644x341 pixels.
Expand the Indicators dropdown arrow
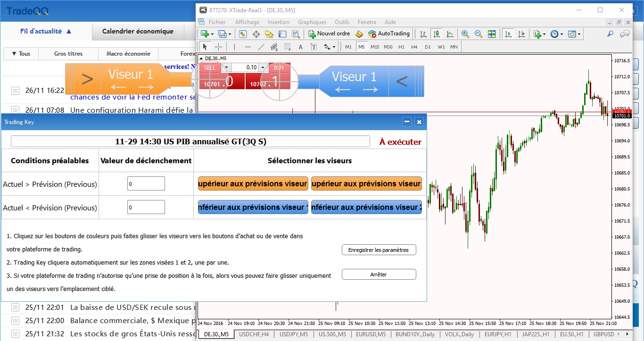pyautogui.click(x=545, y=34)
